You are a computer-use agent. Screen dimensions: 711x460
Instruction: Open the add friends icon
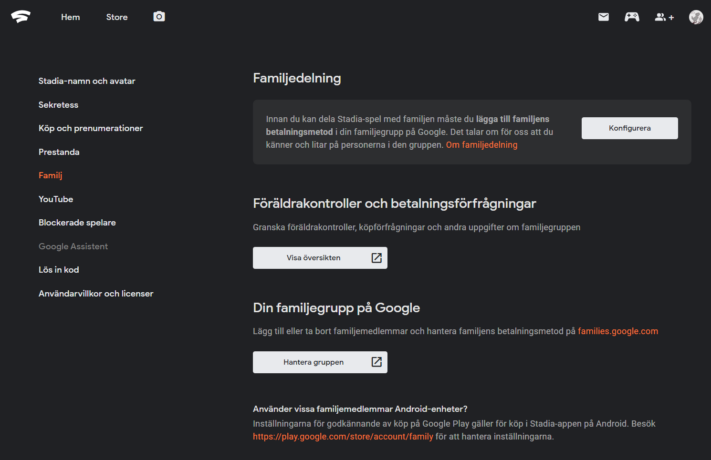pyautogui.click(x=664, y=17)
